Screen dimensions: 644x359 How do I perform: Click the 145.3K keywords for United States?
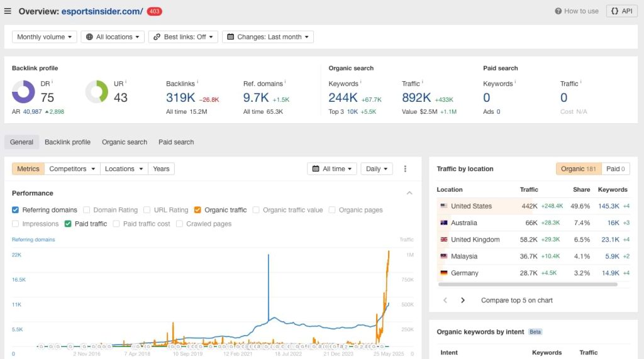[609, 206]
